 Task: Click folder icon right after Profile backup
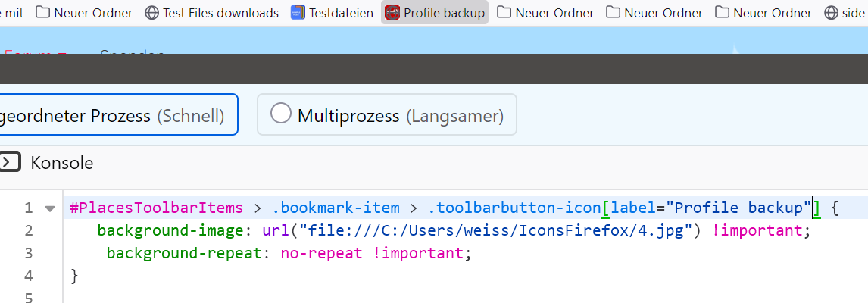coord(504,12)
